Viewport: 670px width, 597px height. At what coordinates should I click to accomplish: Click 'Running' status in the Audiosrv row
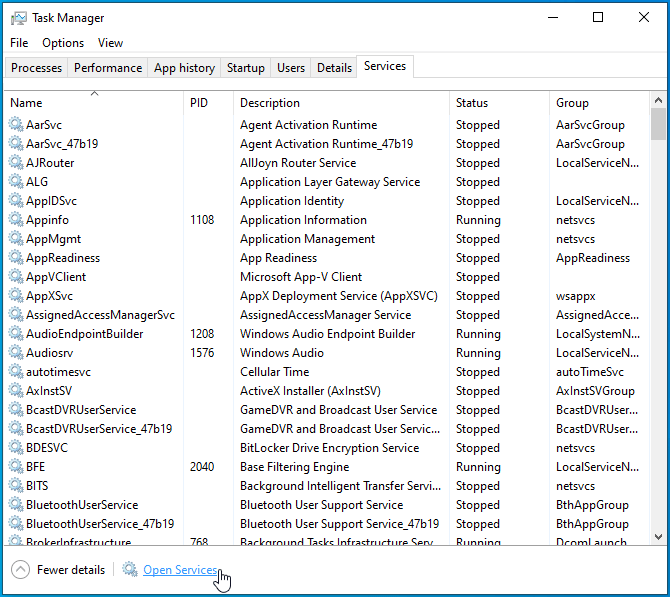[478, 353]
